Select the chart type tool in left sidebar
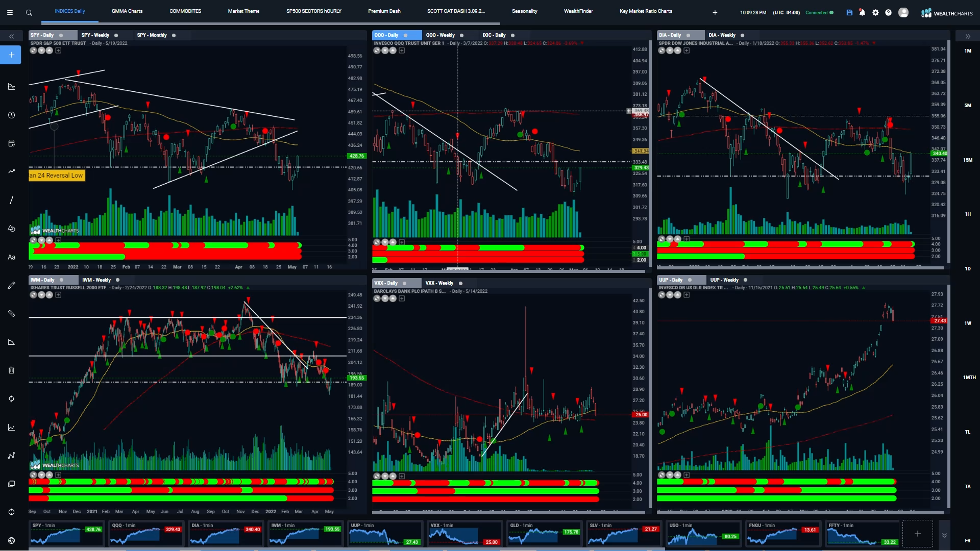Screen dimensions: 980x551 [x=11, y=87]
